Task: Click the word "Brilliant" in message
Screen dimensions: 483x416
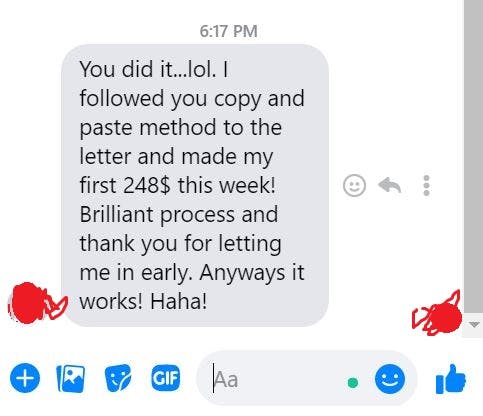Action: click(117, 214)
